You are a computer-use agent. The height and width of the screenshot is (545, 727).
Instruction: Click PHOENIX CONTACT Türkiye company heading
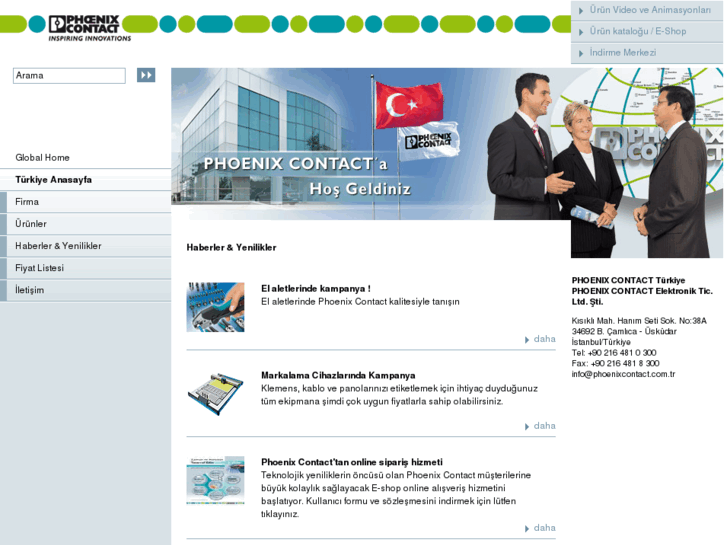pyautogui.click(x=628, y=280)
